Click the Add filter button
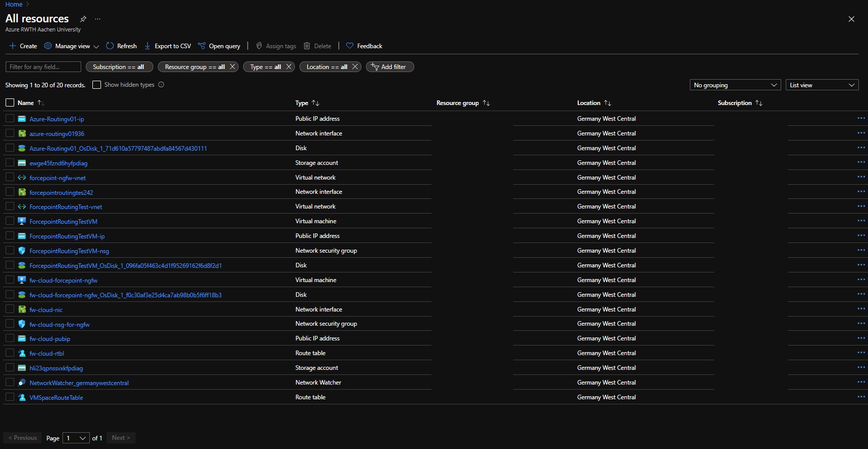This screenshot has height=449, width=868. (390, 66)
